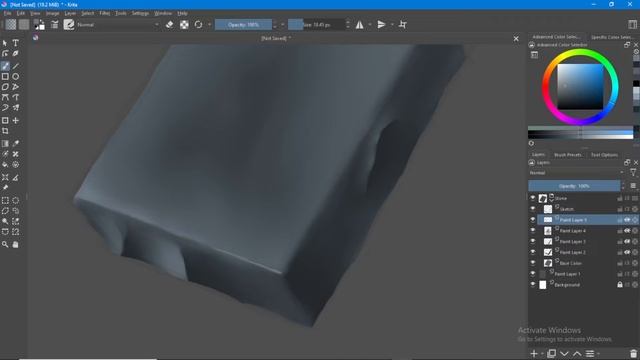Viewport: 640px width, 360px height.
Task: Toggle Eraser mode in toolbar
Action: coord(169,24)
